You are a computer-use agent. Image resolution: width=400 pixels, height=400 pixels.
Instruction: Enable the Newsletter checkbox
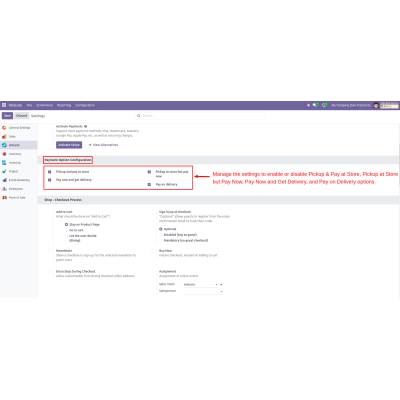pos(49,251)
